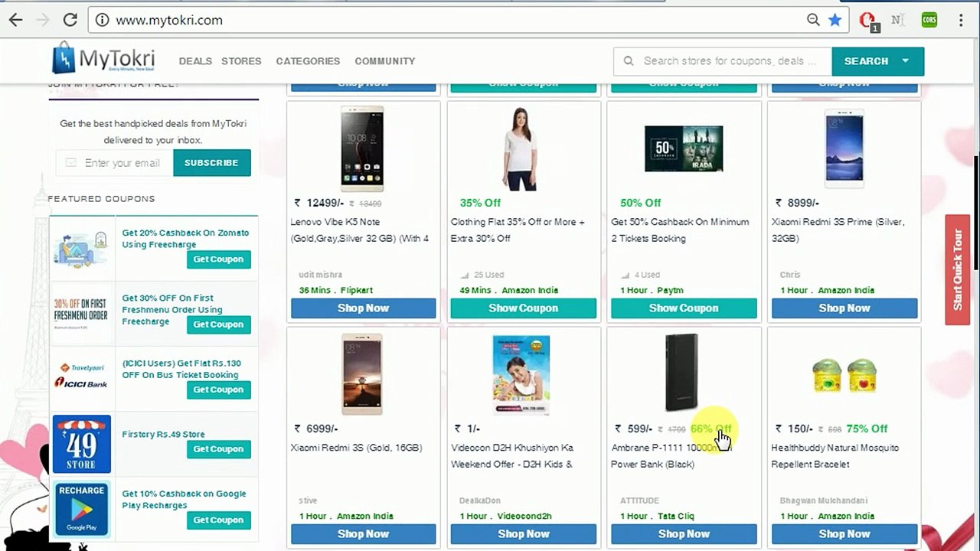The image size is (980, 551).
Task: Click the Start Quick Tour side tab
Action: tap(957, 269)
